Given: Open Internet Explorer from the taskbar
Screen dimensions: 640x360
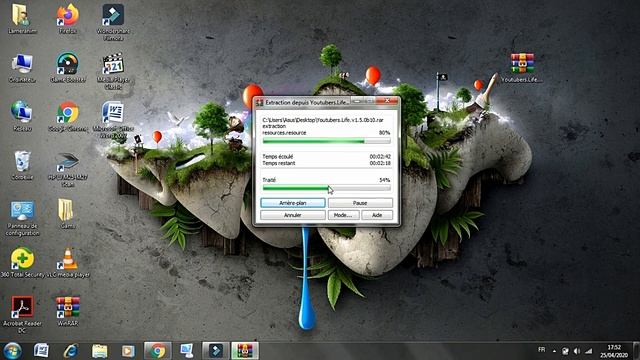Looking at the screenshot, I should point(70,351).
